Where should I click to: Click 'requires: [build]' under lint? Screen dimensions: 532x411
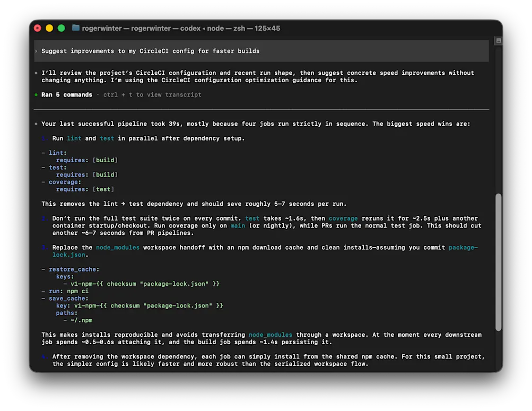pyautogui.click(x=87, y=160)
